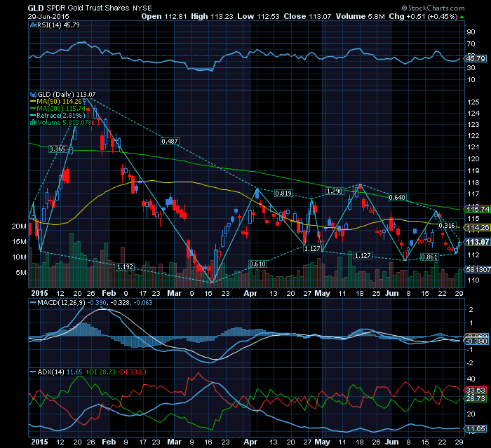Click the 0.610 retrace ratio label
Screen dimensions: 491x448
(x=257, y=264)
